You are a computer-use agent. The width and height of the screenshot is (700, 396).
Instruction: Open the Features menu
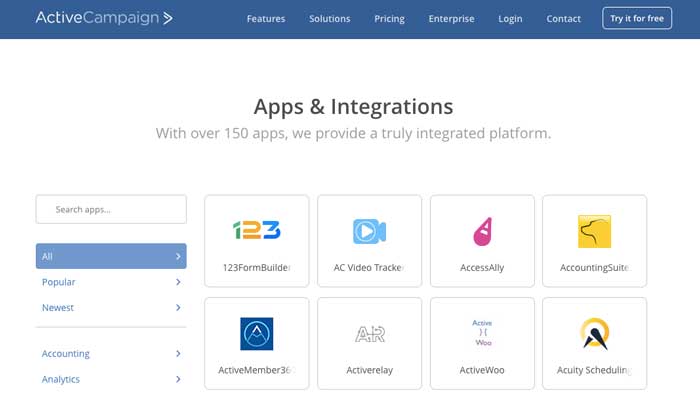click(266, 19)
